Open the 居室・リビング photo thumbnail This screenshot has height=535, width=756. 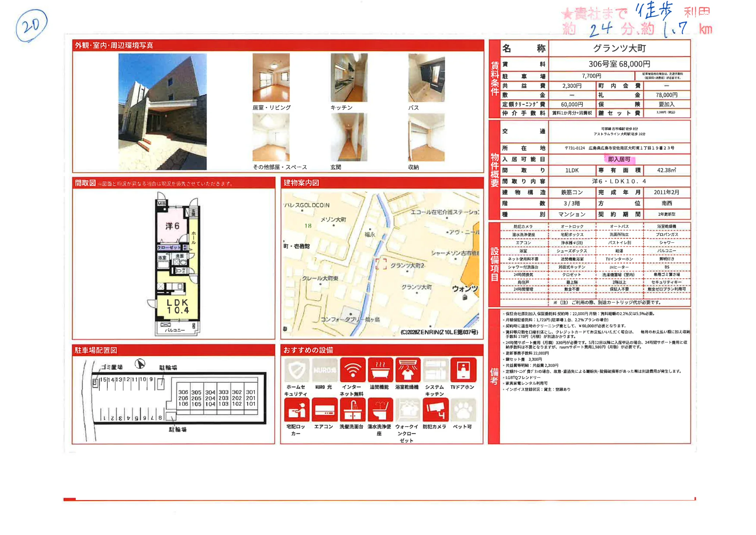(x=271, y=78)
